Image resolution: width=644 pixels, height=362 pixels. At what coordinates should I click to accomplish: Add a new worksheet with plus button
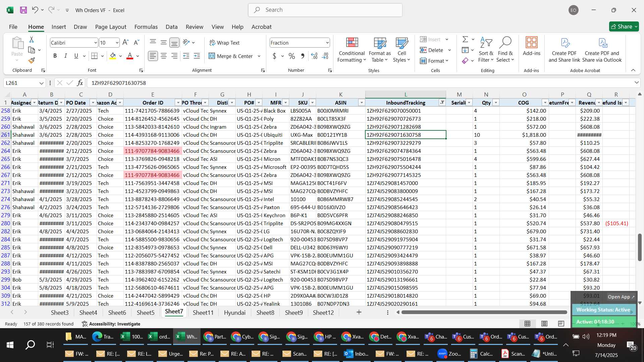[x=359, y=312]
